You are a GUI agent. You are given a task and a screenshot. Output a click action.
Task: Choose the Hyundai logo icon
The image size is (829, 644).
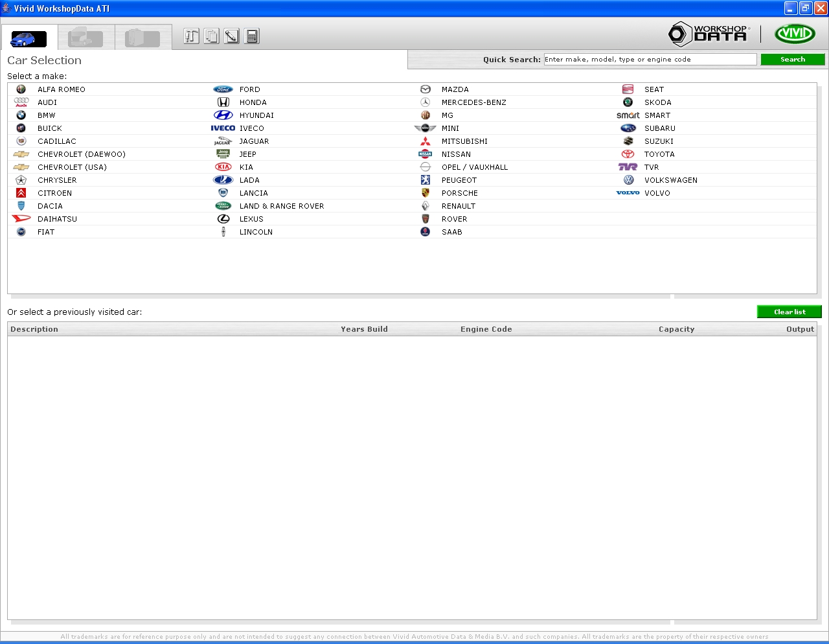tap(223, 115)
